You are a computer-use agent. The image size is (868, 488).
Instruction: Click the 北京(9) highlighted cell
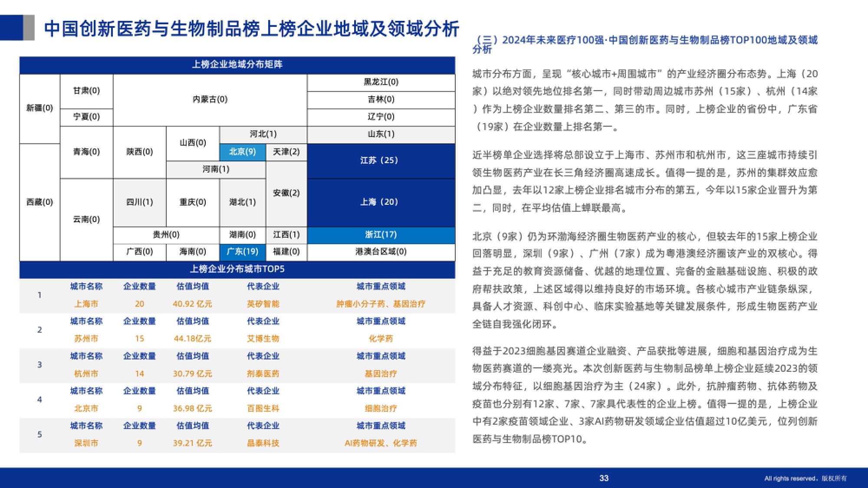click(242, 152)
